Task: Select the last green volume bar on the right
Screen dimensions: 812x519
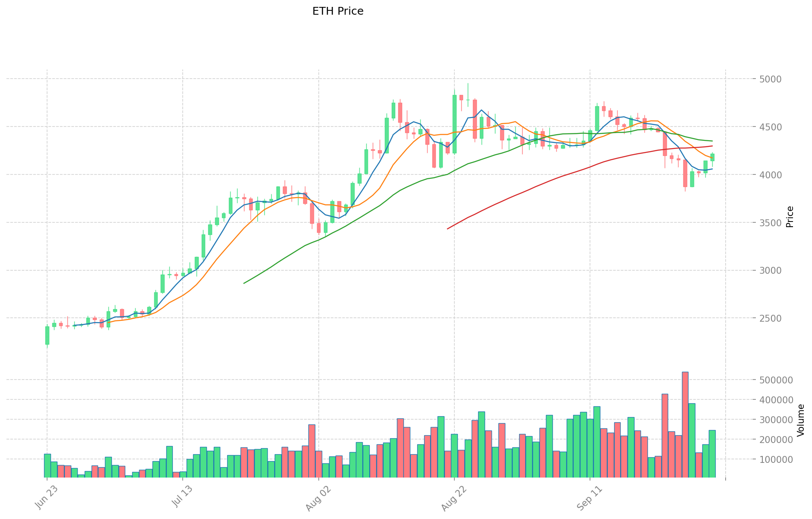Action: (712, 453)
